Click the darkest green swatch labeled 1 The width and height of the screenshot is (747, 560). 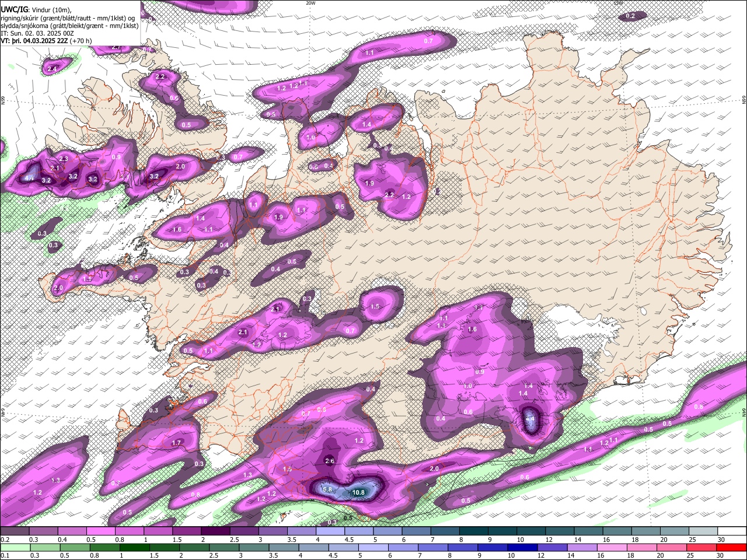[x=135, y=547]
